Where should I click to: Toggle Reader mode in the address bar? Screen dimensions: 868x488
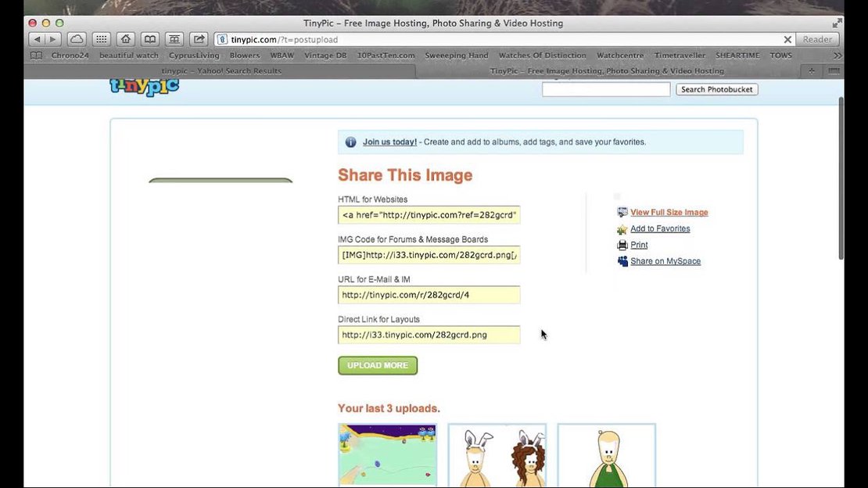[x=816, y=39]
